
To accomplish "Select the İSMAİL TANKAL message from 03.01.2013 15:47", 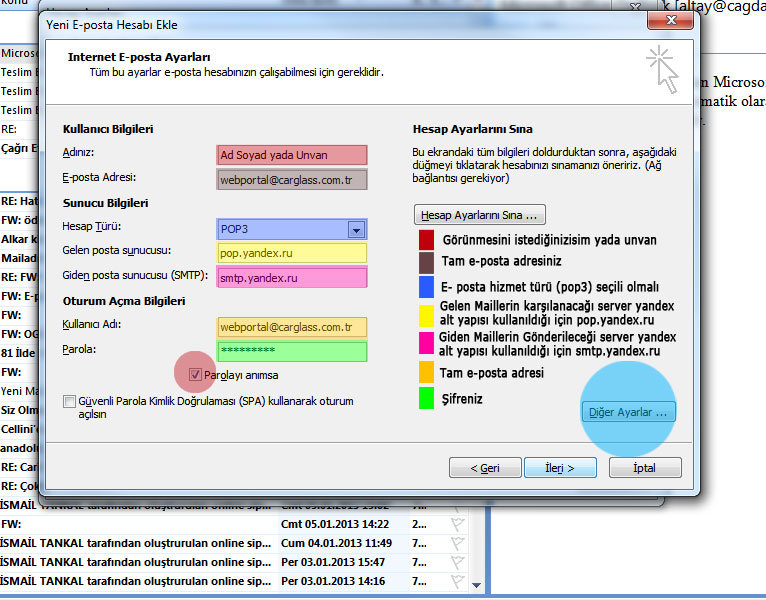I will (234, 562).
